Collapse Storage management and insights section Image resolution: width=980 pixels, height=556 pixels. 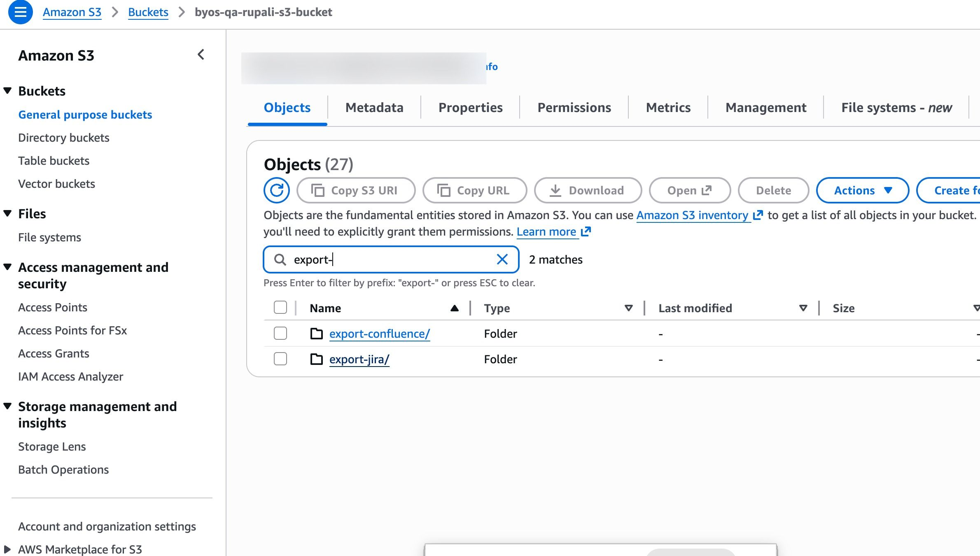[7, 406]
